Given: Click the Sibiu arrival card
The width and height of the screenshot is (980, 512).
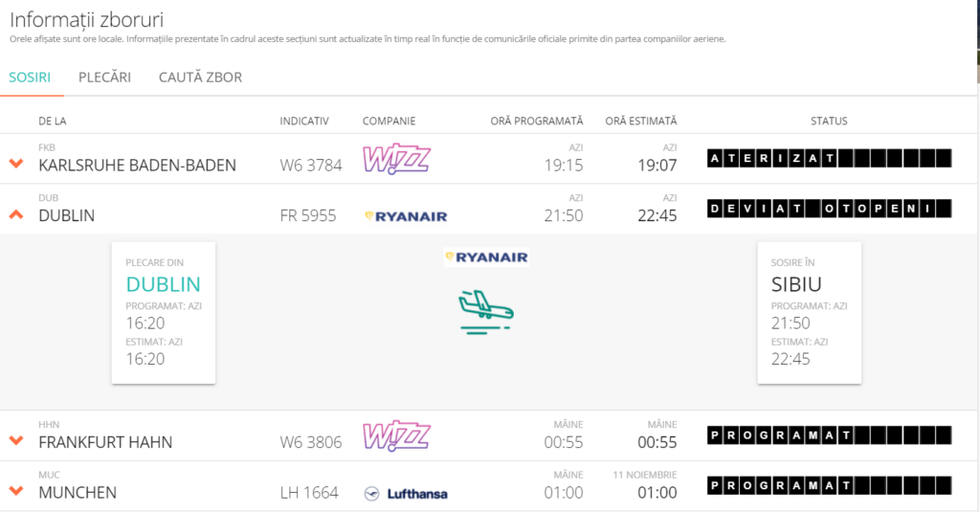Looking at the screenshot, I should point(810,313).
